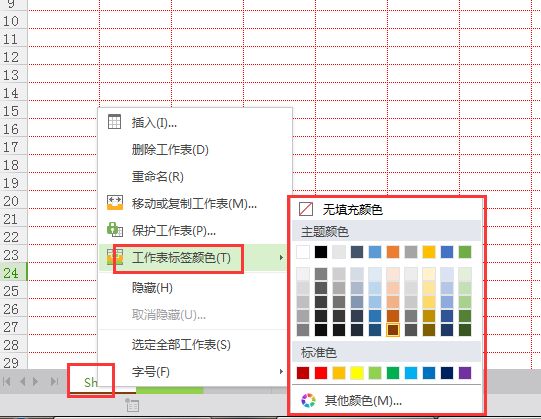Go to next sheet navigation arrow
The width and height of the screenshot is (541, 419).
(x=36, y=381)
